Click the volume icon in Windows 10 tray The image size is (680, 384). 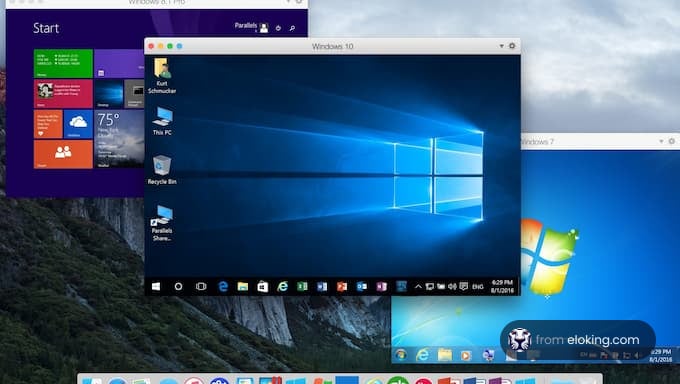click(452, 286)
